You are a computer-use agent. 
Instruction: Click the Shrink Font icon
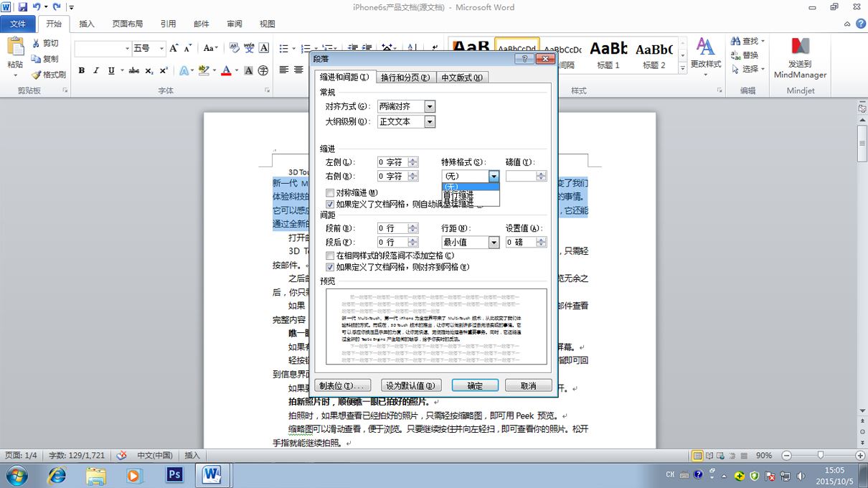click(189, 48)
